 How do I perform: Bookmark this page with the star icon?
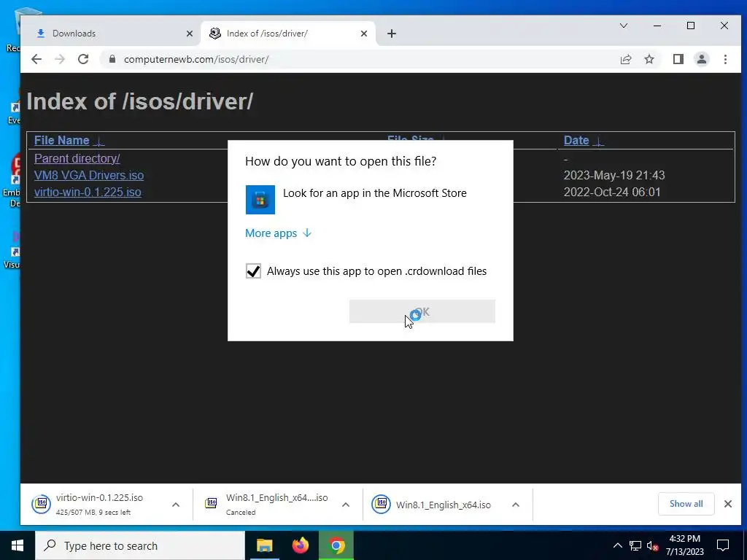(x=649, y=59)
